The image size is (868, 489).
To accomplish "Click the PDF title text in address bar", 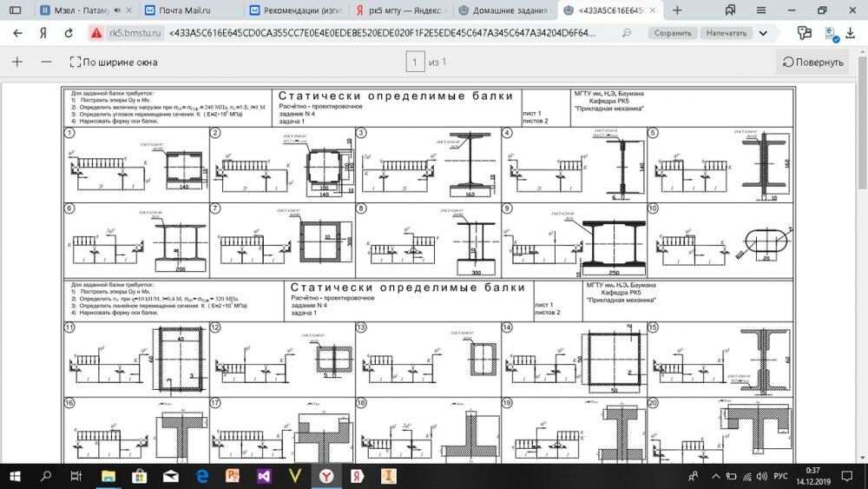I will (x=383, y=33).
